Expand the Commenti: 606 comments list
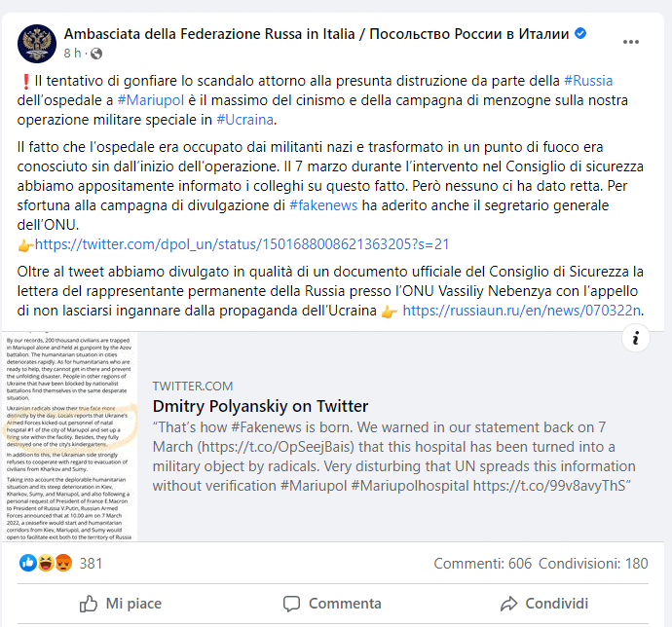The width and height of the screenshot is (672, 627). pos(483,563)
